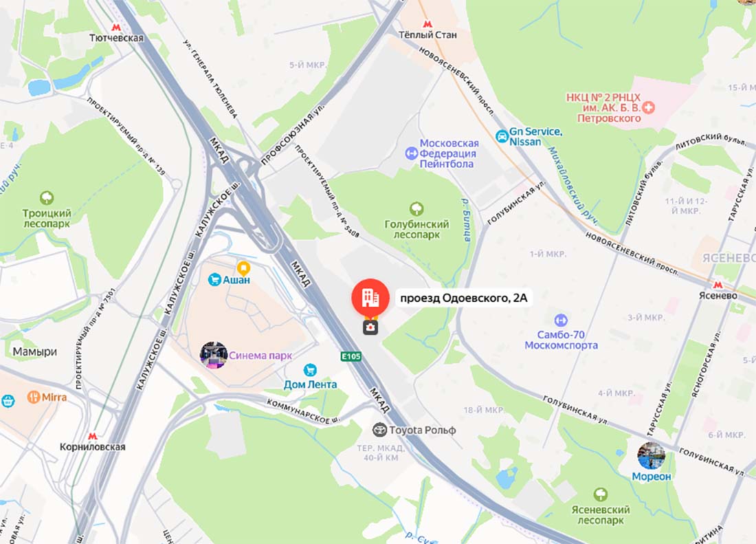
Task: Click the Ашан shopping cart icon
Action: [x=214, y=279]
